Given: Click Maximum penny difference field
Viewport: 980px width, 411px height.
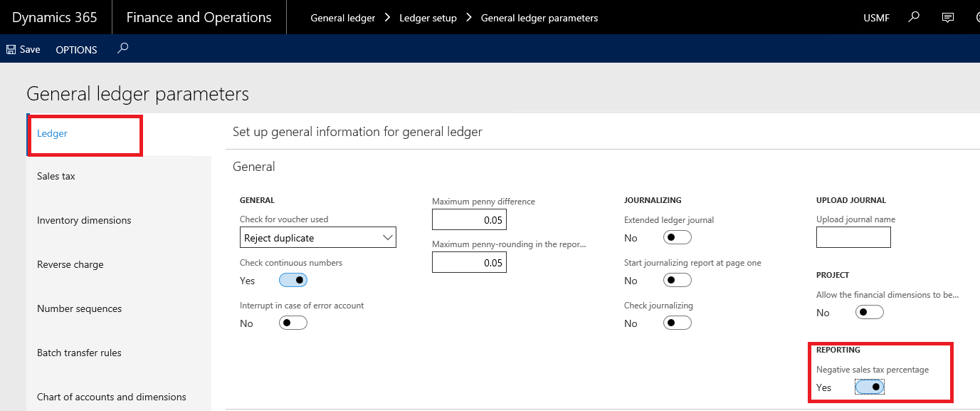Looking at the screenshot, I should tap(469, 220).
